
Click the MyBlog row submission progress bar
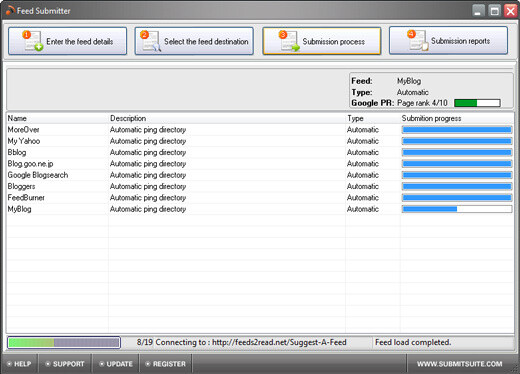tap(457, 209)
